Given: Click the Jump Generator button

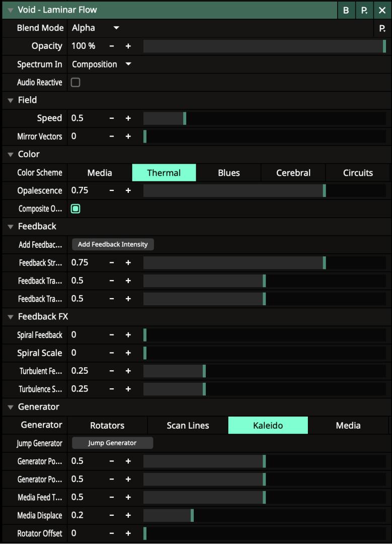Looking at the screenshot, I should pos(112,443).
